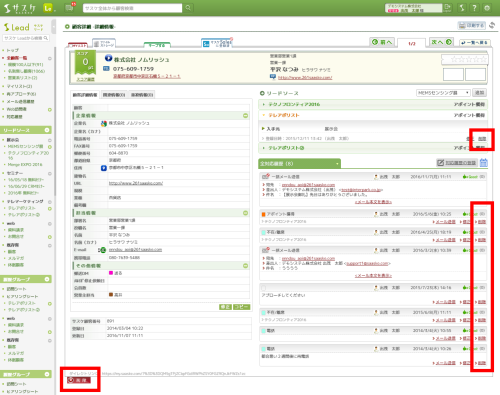Click the help question mark icon

coord(474,8)
